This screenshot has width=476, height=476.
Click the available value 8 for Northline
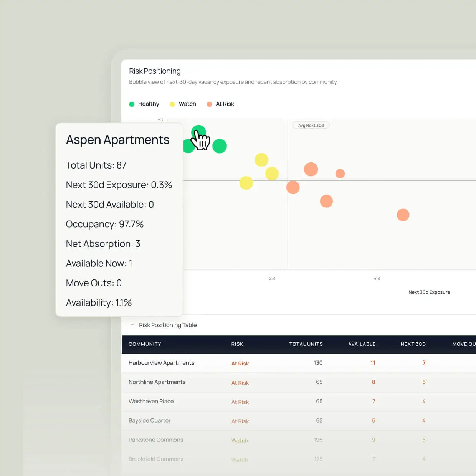(x=374, y=382)
